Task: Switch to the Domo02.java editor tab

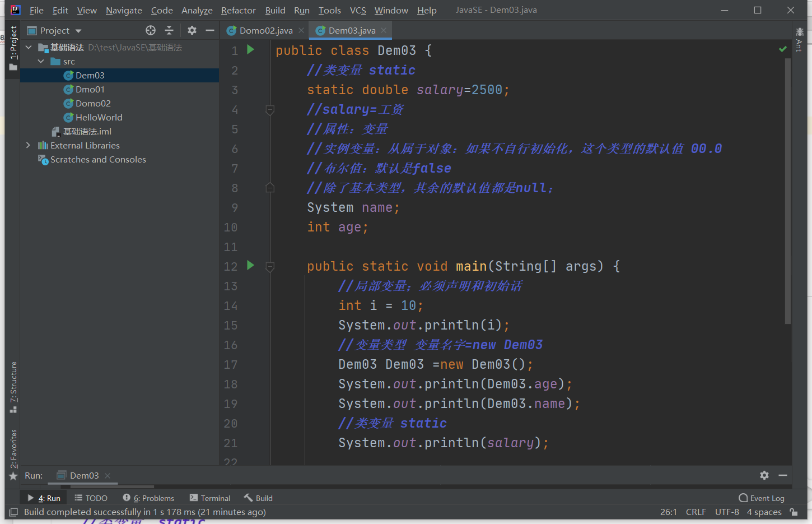Action: pyautogui.click(x=265, y=30)
